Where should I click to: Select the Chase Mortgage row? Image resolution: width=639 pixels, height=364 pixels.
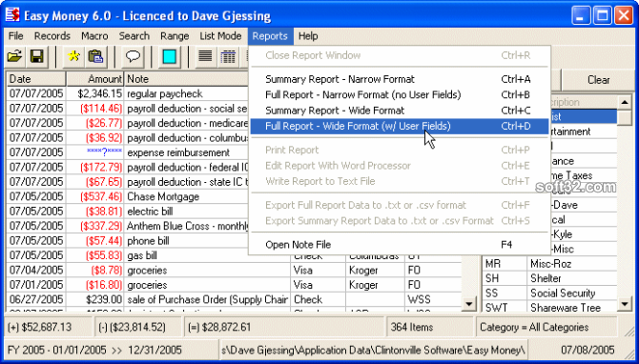point(163,196)
